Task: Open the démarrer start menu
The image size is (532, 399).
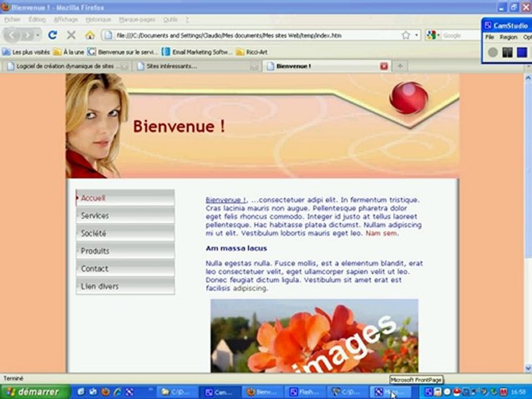Action: 35,392
